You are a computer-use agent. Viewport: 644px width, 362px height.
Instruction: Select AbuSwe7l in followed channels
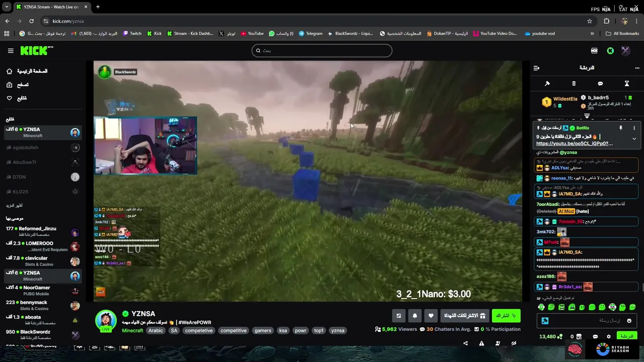[42, 162]
